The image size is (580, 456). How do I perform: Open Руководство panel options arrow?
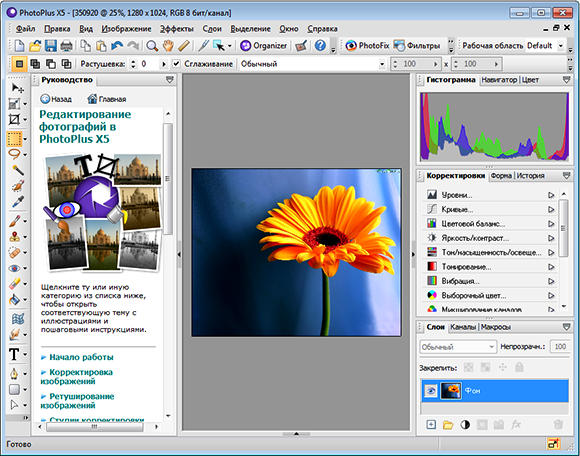[170, 80]
